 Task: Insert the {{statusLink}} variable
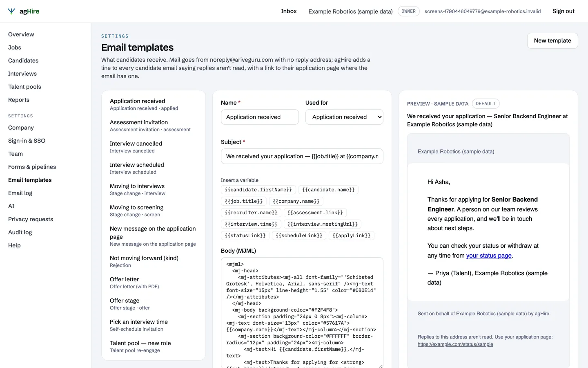click(x=245, y=236)
